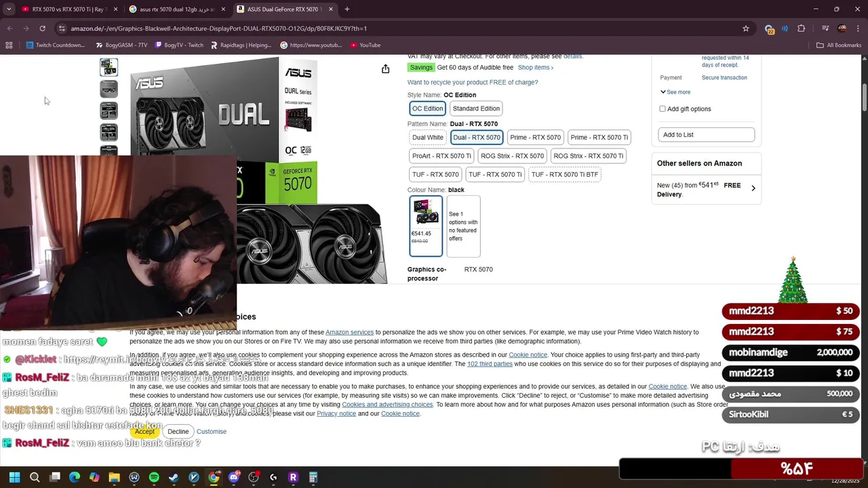
Task: Open Calculator from the taskbar
Action: pyautogui.click(x=313, y=477)
